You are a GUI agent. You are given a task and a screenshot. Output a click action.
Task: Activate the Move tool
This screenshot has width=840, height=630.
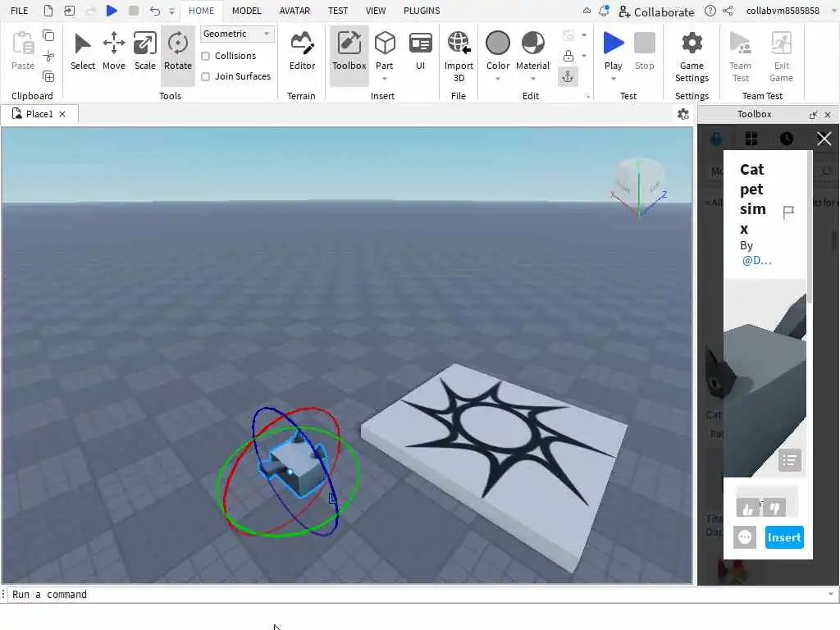pyautogui.click(x=113, y=52)
